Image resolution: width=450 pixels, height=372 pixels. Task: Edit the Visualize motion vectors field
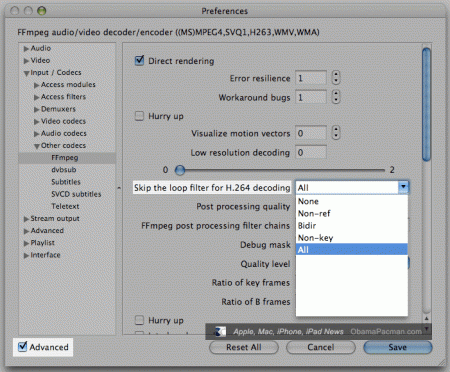pos(311,133)
